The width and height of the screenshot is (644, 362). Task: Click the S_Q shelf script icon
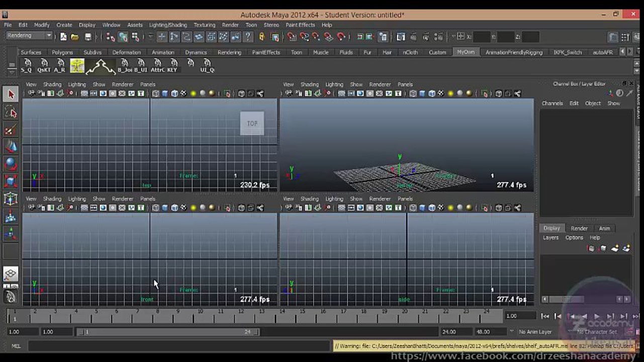point(27,66)
